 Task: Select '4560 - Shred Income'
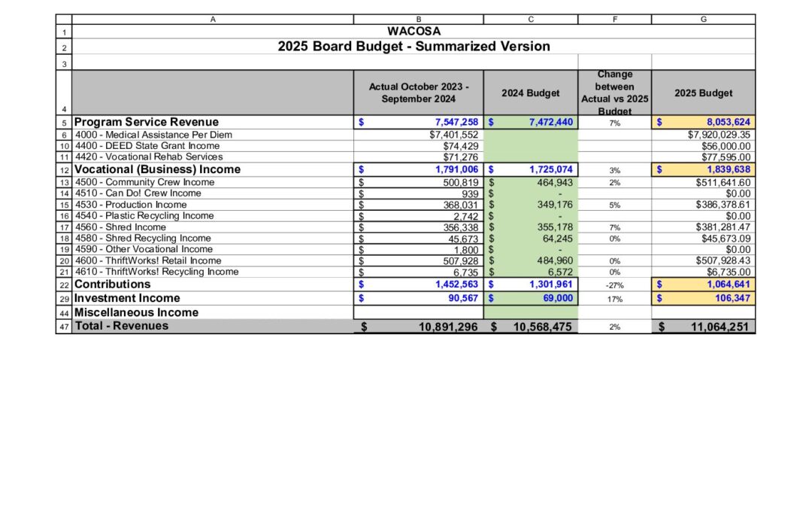click(120, 227)
